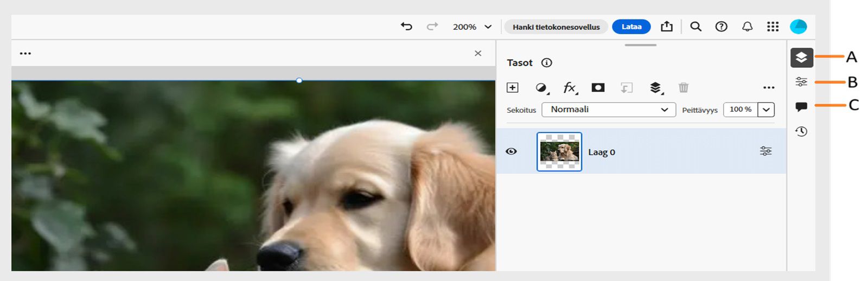Undo the last action
The image size is (868, 281).
click(x=406, y=26)
